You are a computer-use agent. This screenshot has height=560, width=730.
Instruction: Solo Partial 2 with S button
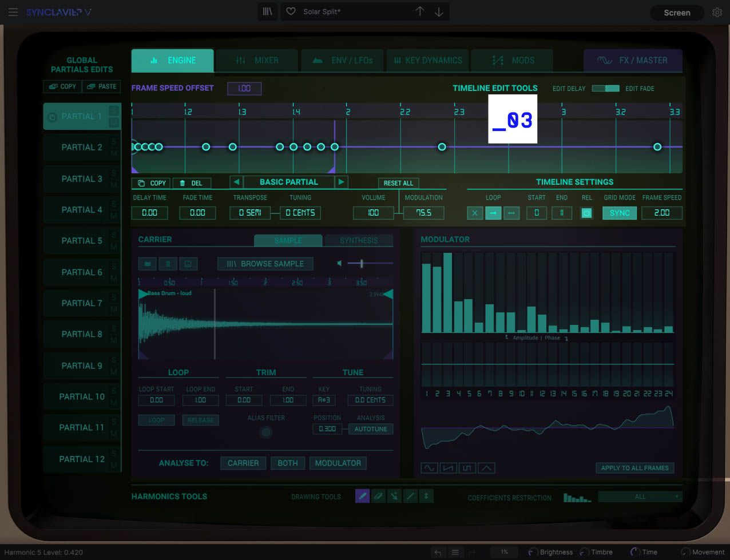click(114, 141)
